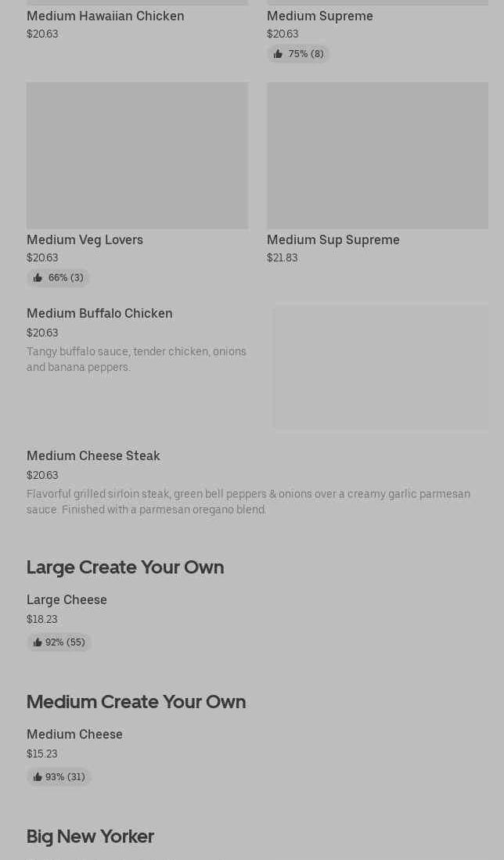Open Medium Buffalo Chicken item

pos(99,313)
